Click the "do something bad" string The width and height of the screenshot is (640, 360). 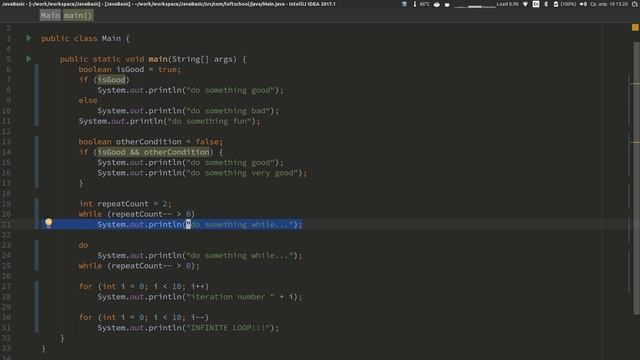click(228, 111)
